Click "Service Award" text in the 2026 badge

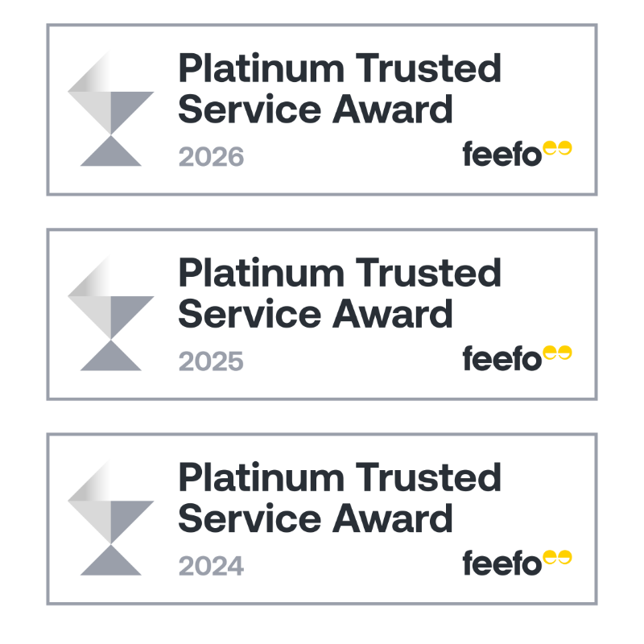[315, 109]
